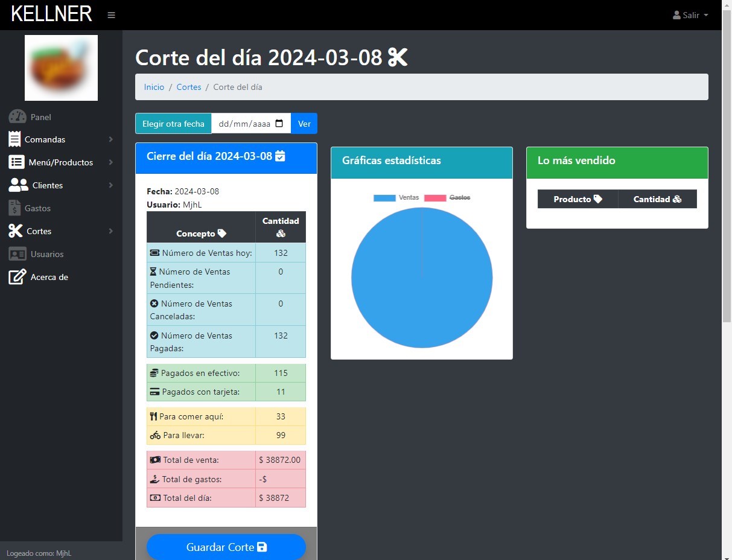Open the Panel dashboard icon in sidebar
Viewport: 732px width, 560px height.
point(18,116)
